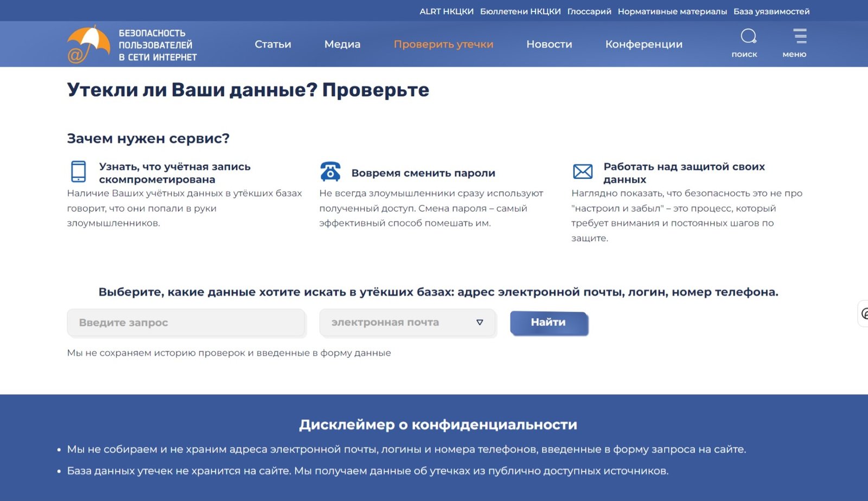Image resolution: width=868 pixels, height=501 pixels.
Task: Click the site title Безопасность пользователей в сети интернет
Action: click(x=158, y=45)
